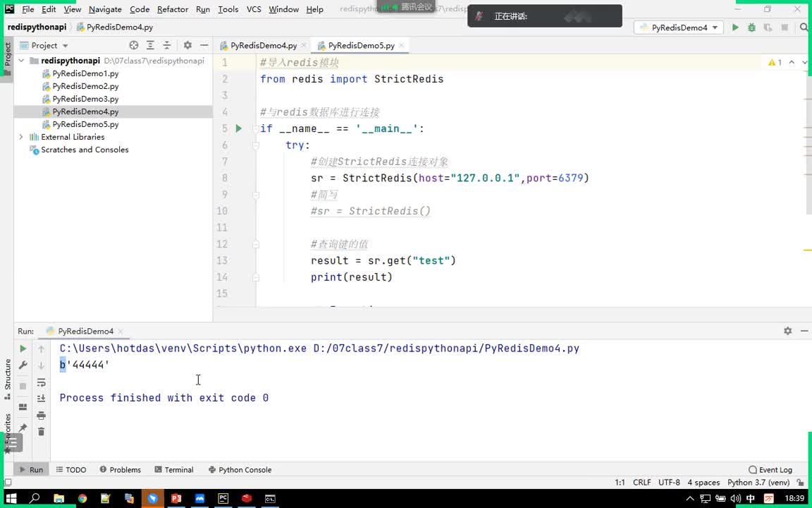Screen dimensions: 812x508
Task: Start debugging with the bug icon
Action: pyautogui.click(x=751, y=28)
